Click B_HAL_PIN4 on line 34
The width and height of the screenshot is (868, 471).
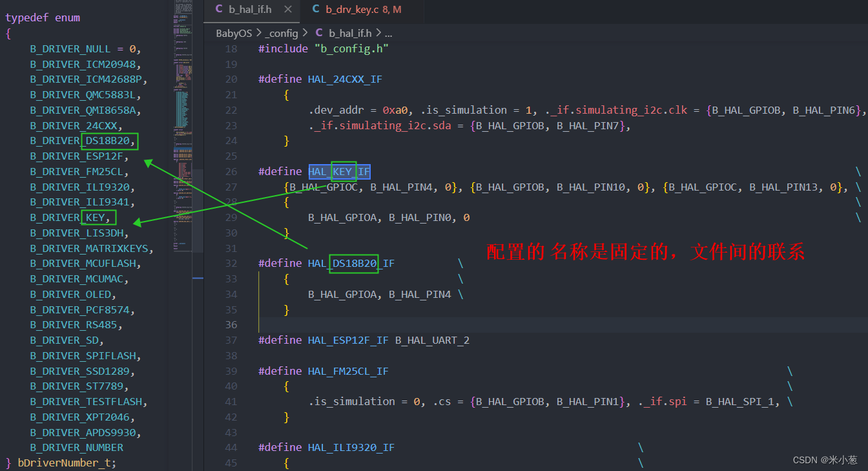click(x=420, y=294)
